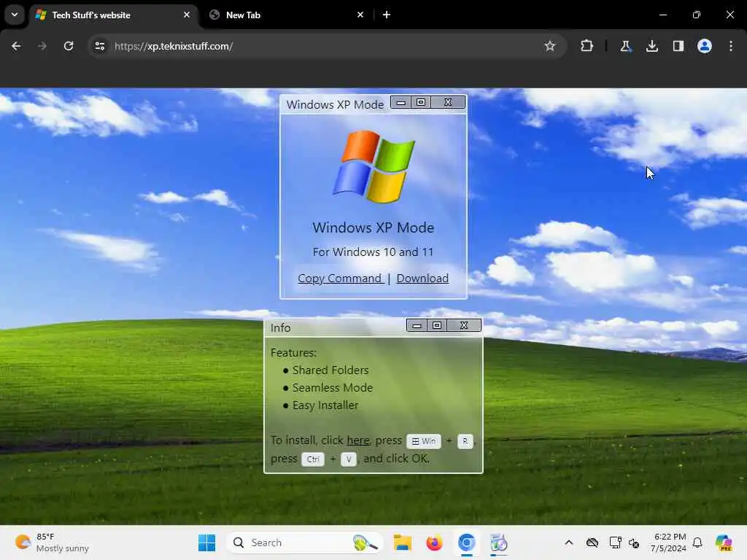747x560 pixels.
Task: Close the New Tab tab
Action: click(360, 15)
